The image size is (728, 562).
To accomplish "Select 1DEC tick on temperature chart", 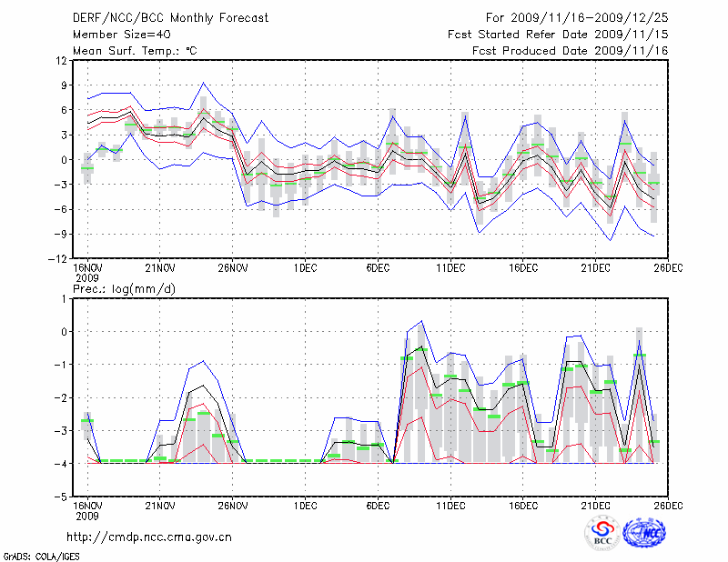I will coord(305,267).
